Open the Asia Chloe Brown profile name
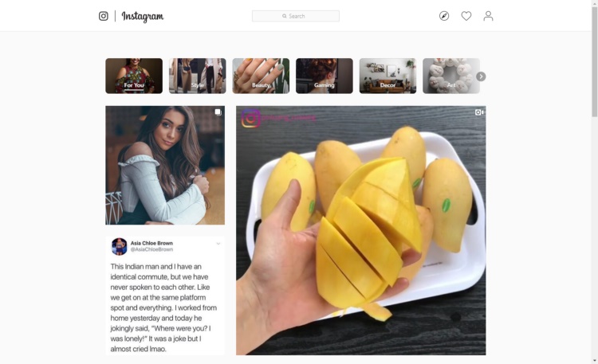The image size is (598, 364). pyautogui.click(x=151, y=243)
